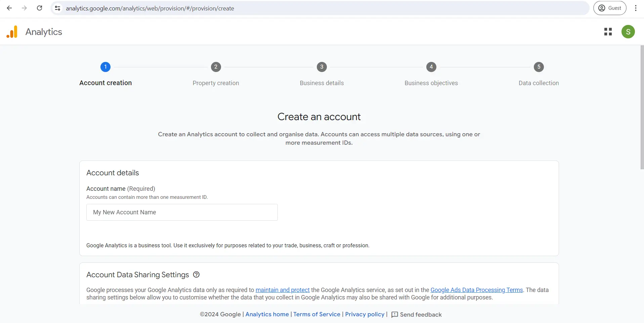Viewport: 644px width, 323px height.
Task: Click the Business details step label
Action: [322, 83]
